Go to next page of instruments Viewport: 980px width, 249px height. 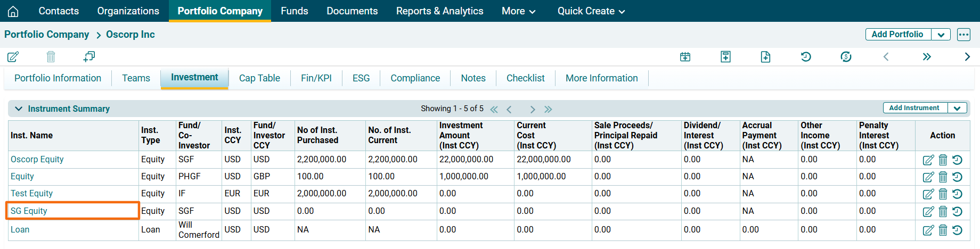coord(532,109)
